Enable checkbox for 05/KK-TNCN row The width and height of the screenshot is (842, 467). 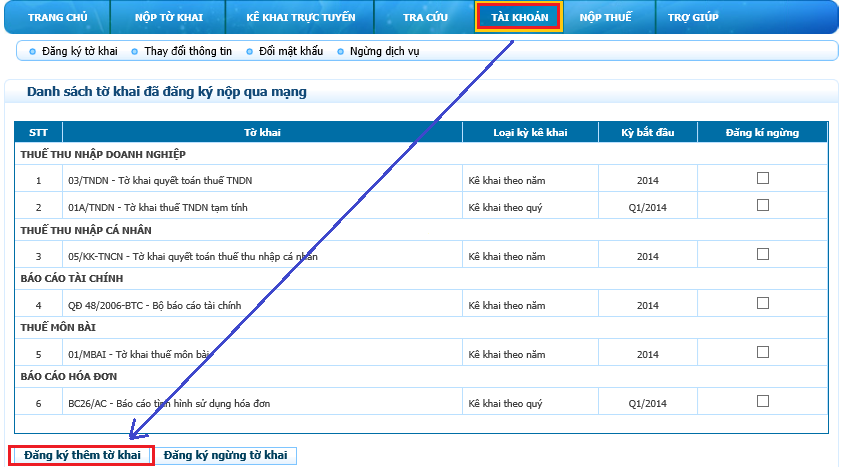point(763,254)
